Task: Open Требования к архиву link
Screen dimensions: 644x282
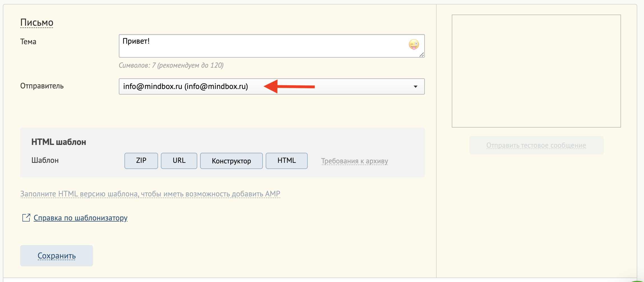Action: (x=355, y=161)
